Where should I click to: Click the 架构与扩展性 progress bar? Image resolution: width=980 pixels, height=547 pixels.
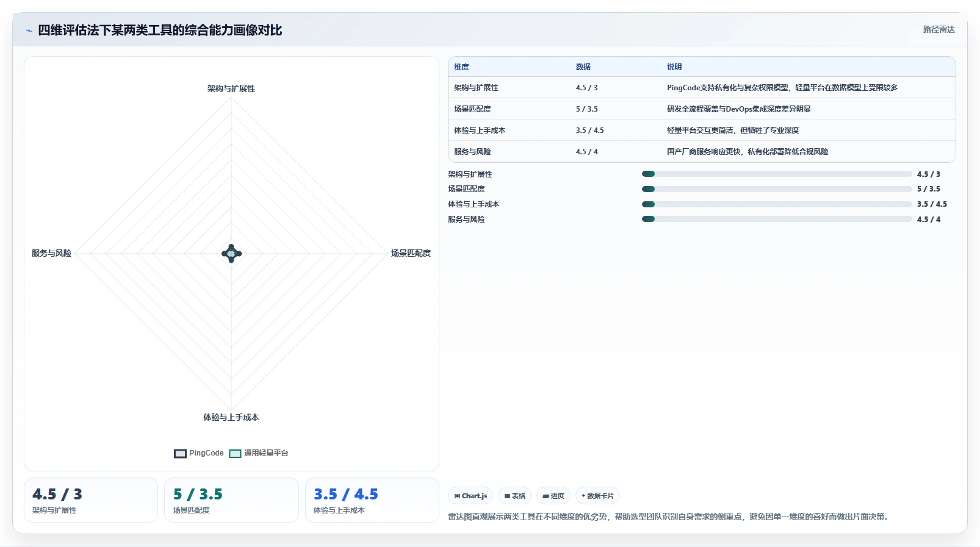(x=777, y=174)
